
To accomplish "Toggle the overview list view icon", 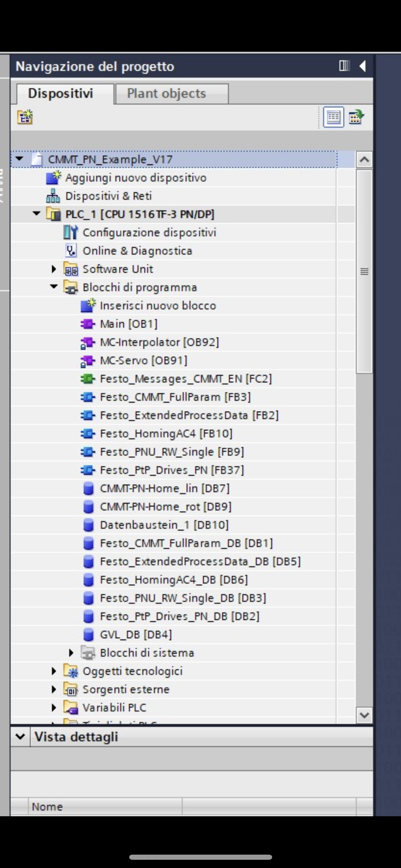I will point(333,118).
